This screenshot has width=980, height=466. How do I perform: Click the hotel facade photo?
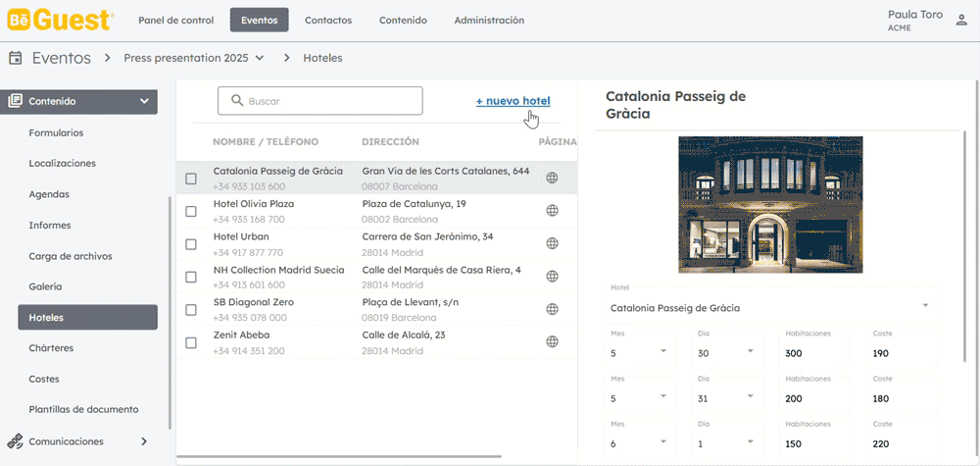coord(770,204)
